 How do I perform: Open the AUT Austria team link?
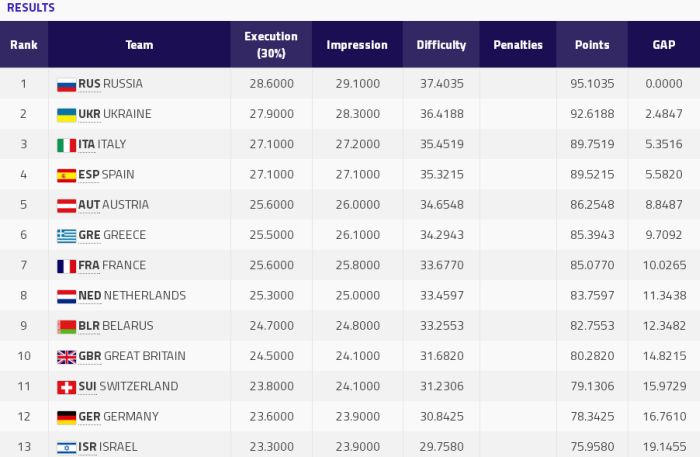[x=113, y=205]
